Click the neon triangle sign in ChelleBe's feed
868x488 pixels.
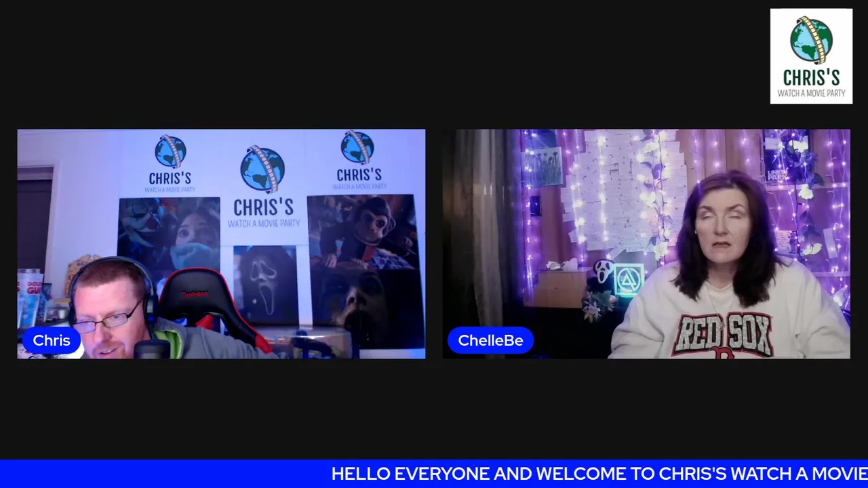[628, 281]
